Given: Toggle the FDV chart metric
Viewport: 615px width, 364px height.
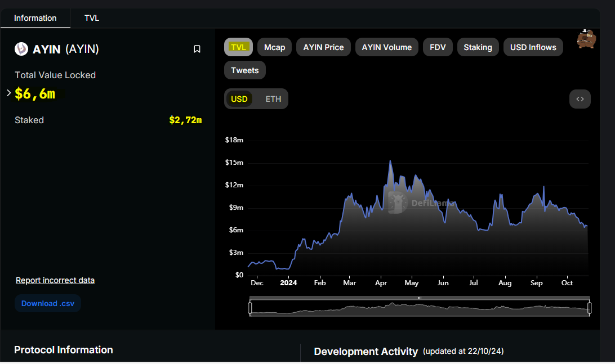Looking at the screenshot, I should (438, 47).
